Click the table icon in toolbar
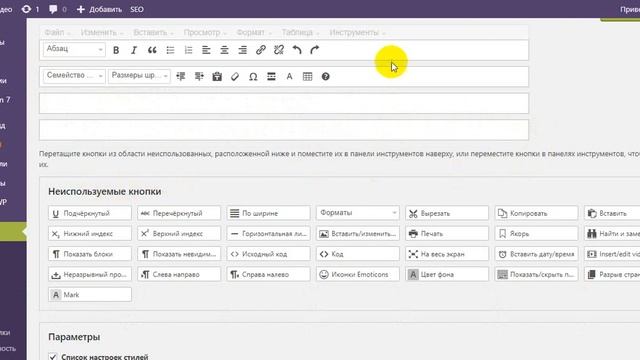The image size is (640, 360). (x=307, y=76)
